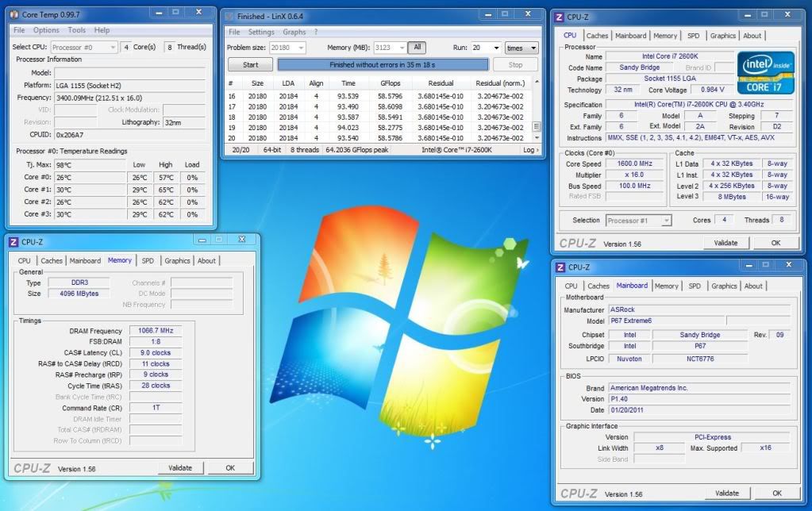The height and width of the screenshot is (511, 812).
Task: Open the Problem size dropdown in LinX
Action: [287, 48]
